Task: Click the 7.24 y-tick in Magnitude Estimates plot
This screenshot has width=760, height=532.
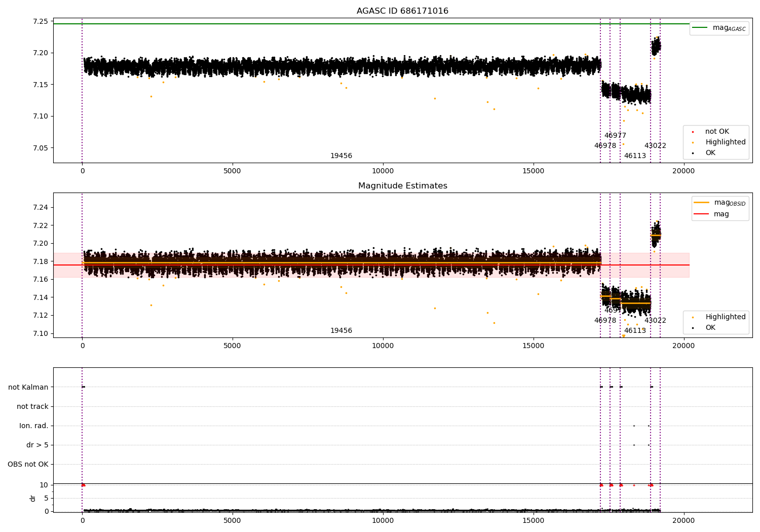Action: [40, 207]
